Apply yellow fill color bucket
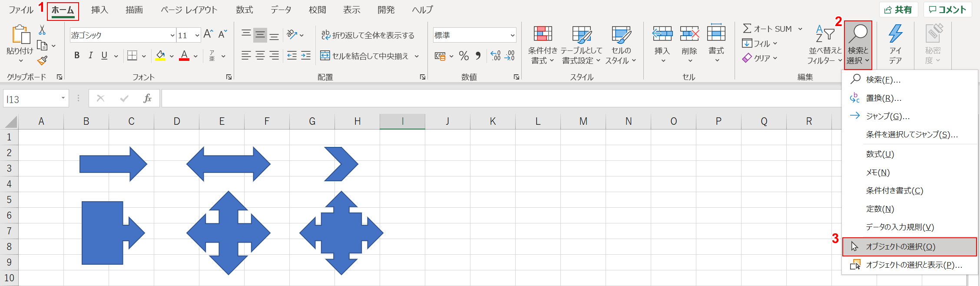Image resolution: width=980 pixels, height=286 pixels. pyautogui.click(x=160, y=56)
